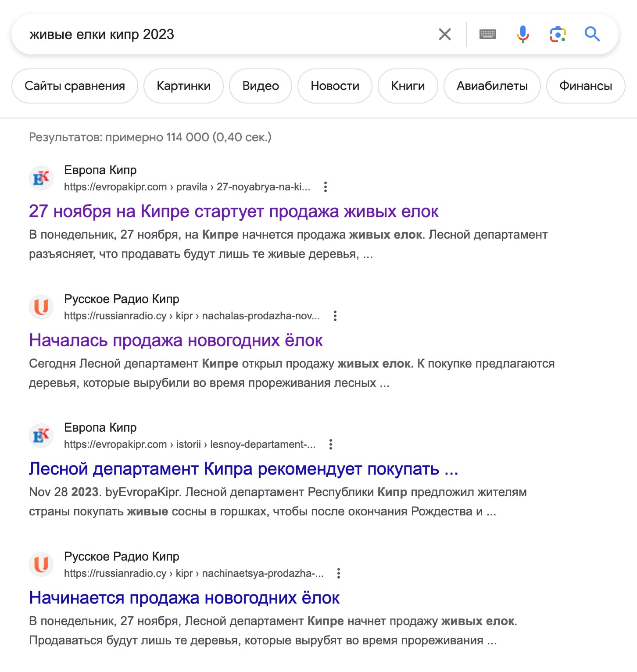Clear the search query with X icon
The image size is (637, 672).
[444, 34]
